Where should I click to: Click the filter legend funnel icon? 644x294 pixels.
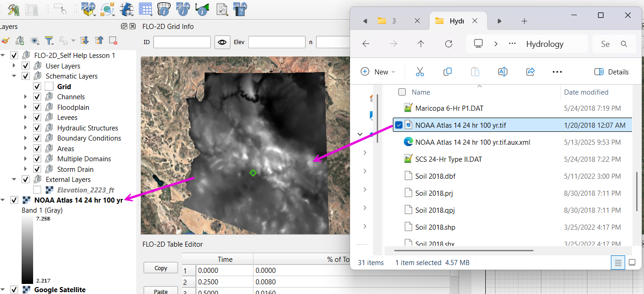click(49, 40)
